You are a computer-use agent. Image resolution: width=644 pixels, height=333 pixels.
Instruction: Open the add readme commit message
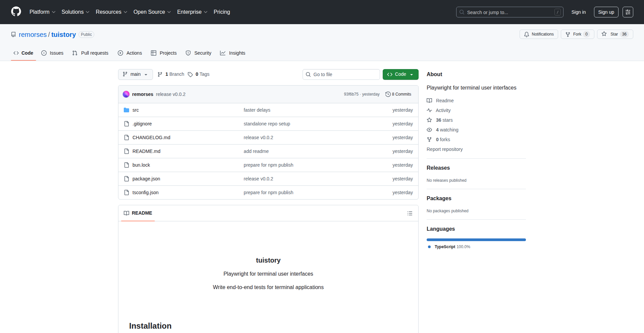[x=256, y=151]
